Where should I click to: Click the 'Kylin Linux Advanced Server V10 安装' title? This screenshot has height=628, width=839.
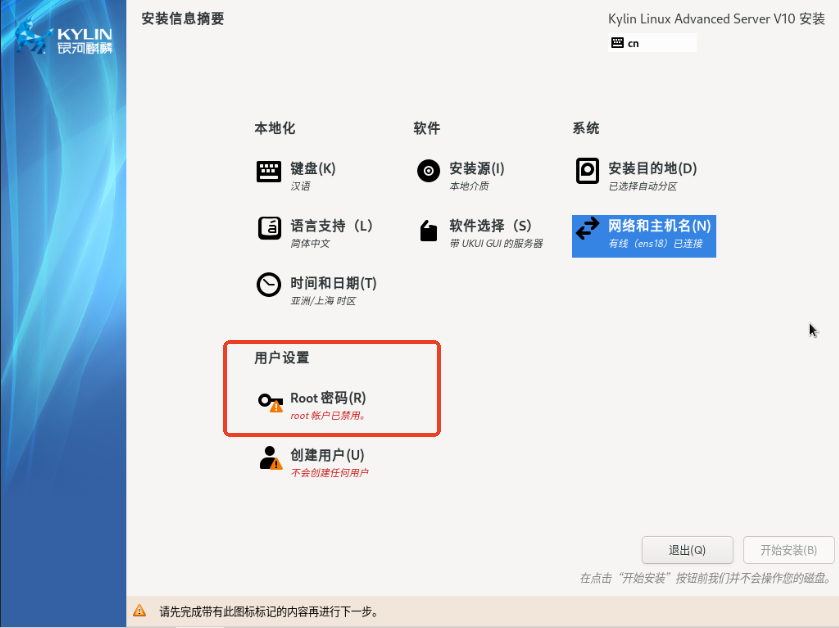pos(716,19)
